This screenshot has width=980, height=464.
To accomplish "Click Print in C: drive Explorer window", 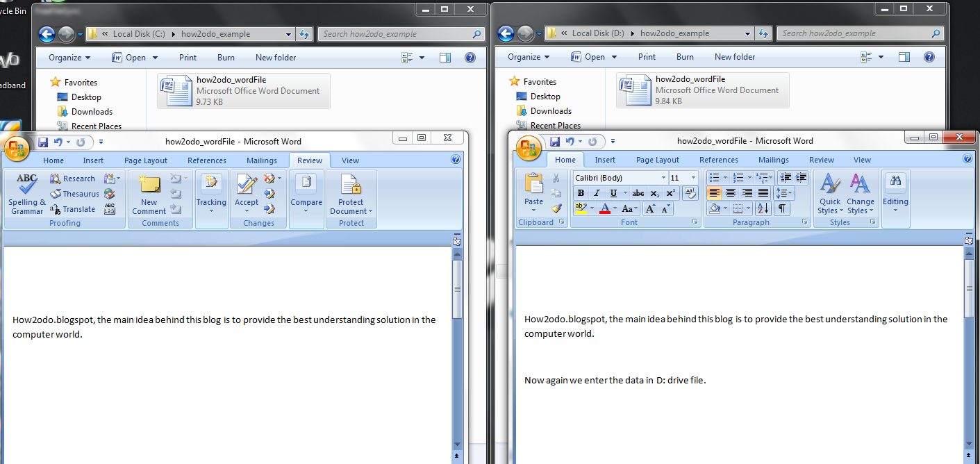I will tap(188, 58).
